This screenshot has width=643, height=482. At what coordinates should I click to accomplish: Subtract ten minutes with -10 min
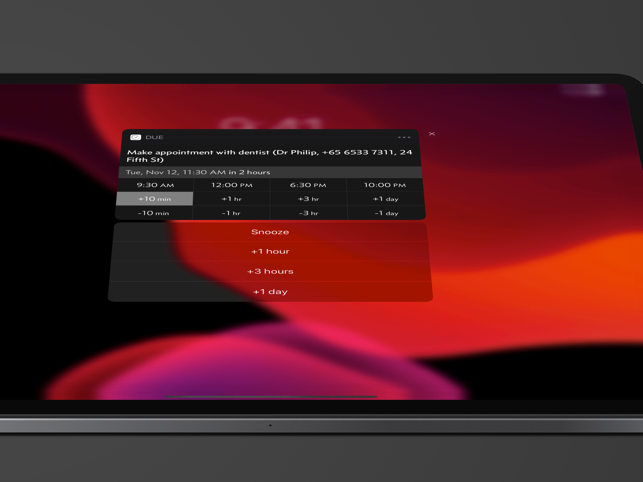(x=153, y=213)
